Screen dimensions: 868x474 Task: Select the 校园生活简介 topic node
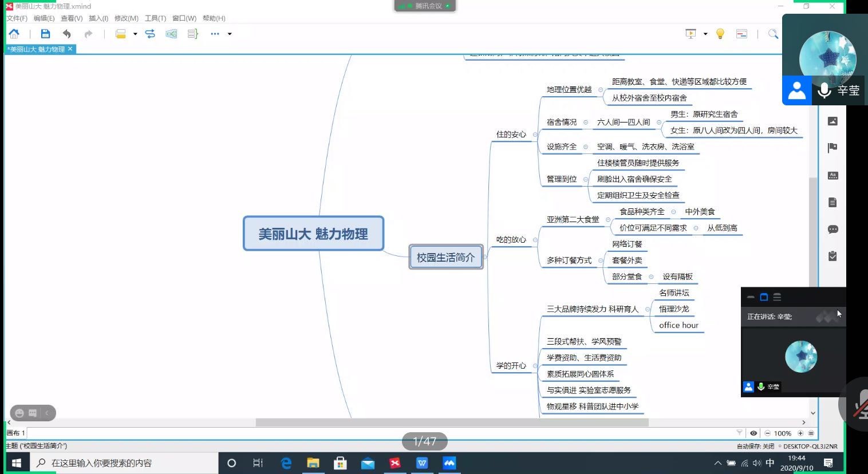[445, 257]
